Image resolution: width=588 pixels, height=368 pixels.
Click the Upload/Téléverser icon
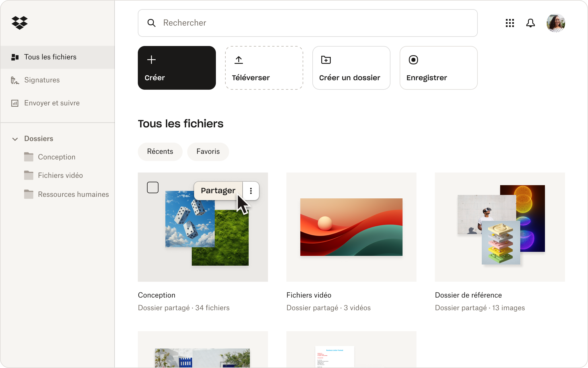239,59
